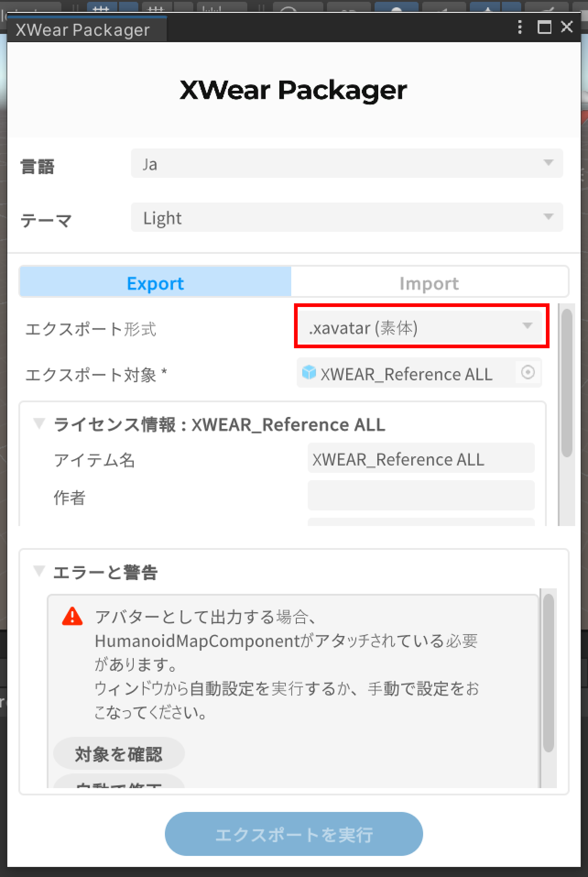588x877 pixels.
Task: Click the アイテム名 input field
Action: click(x=421, y=458)
